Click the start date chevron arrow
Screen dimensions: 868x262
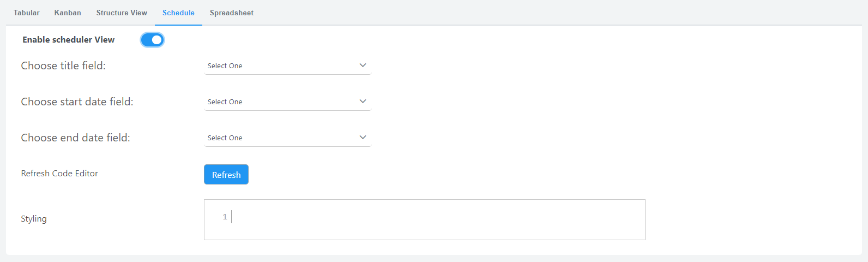363,102
